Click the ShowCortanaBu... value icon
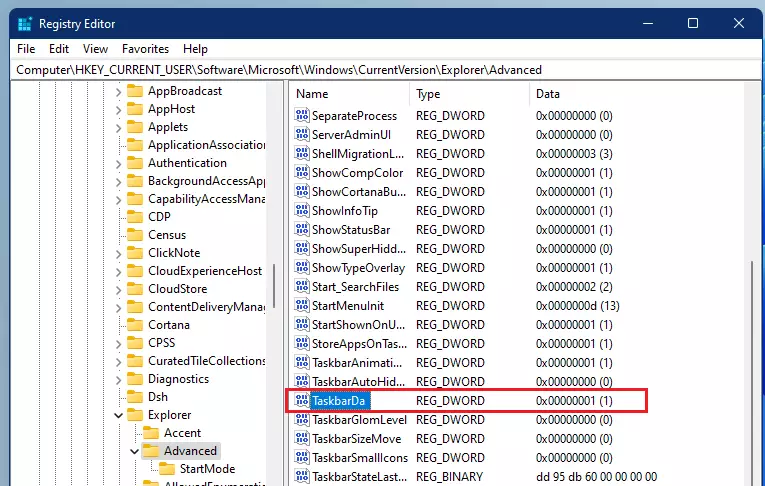 coord(302,191)
